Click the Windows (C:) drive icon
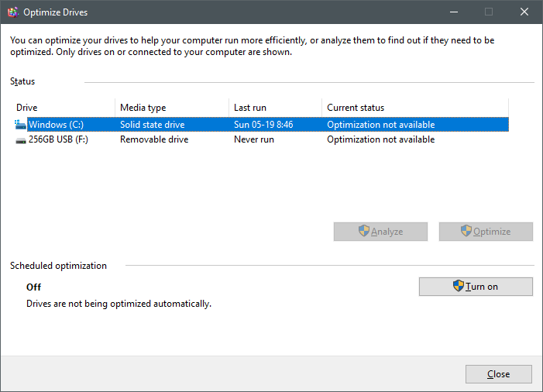Viewport: 543px width, 392px height. [20, 124]
